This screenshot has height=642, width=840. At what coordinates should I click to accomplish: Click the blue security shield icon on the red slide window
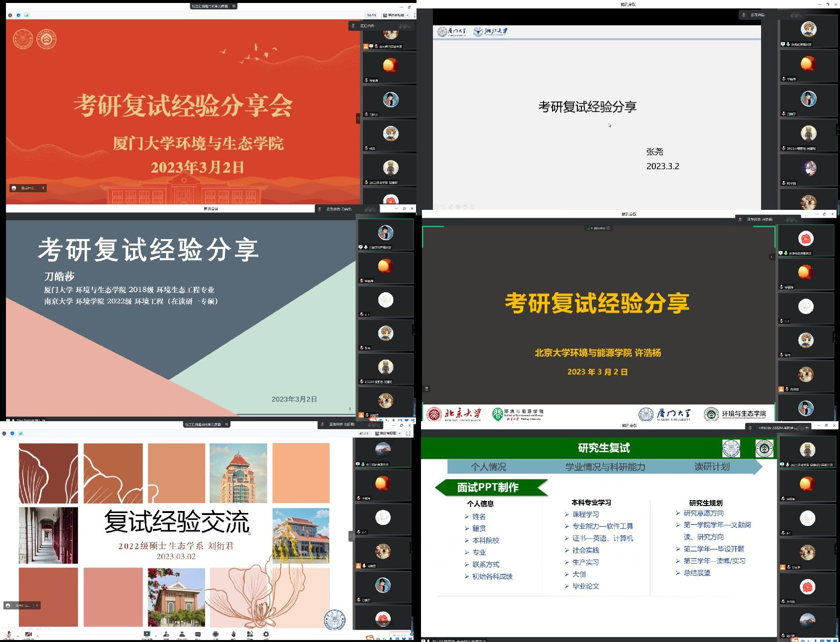click(18, 15)
